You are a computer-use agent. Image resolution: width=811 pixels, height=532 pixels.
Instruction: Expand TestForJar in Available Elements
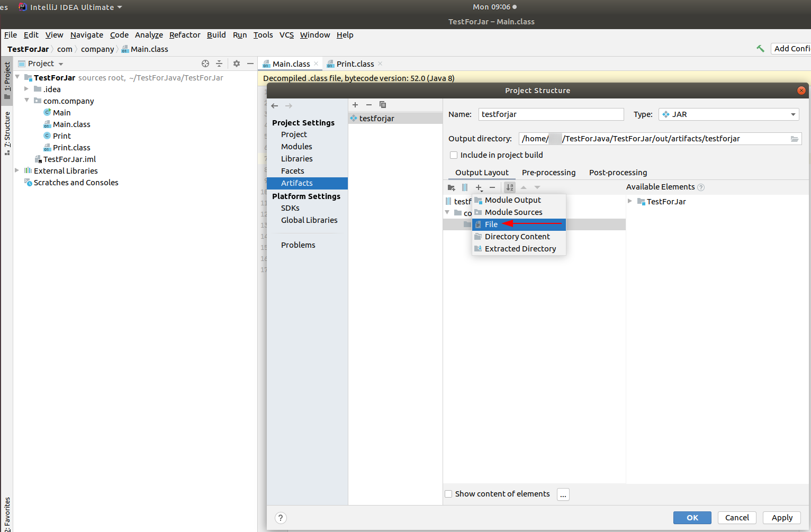pos(630,201)
